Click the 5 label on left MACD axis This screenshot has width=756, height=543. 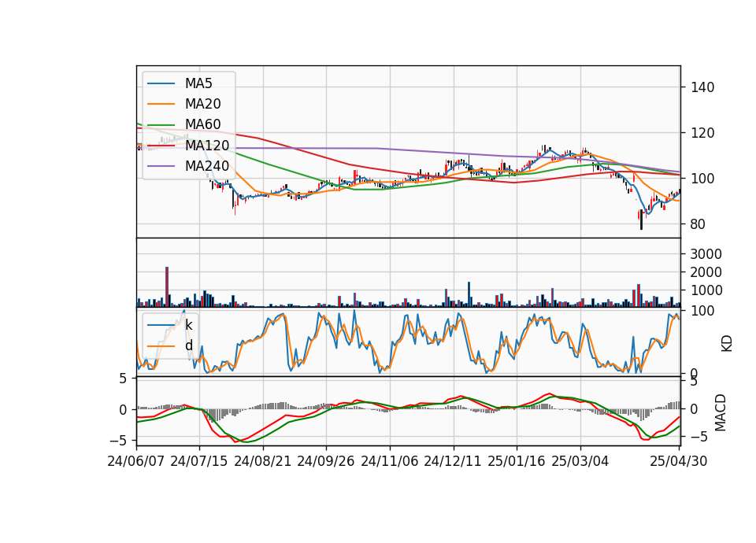pyautogui.click(x=123, y=379)
